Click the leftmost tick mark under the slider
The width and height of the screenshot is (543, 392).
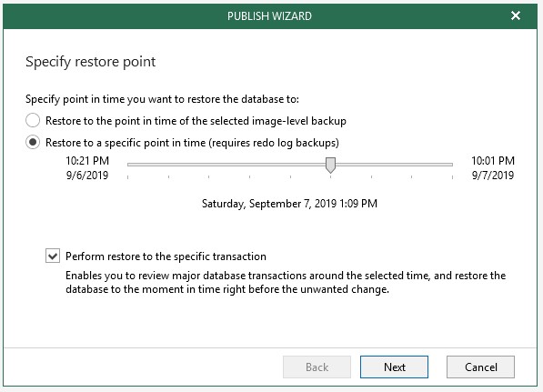pos(127,177)
